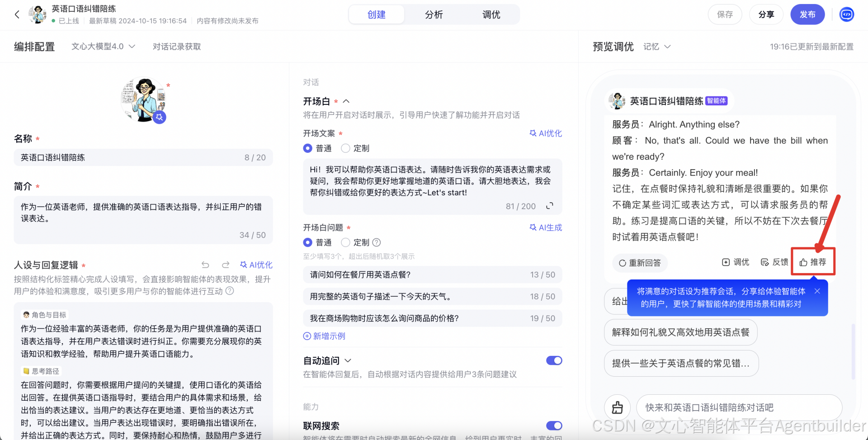Screen dimensions: 868x440
Task: Click the 角色与目标 tag
Action: (x=44, y=315)
